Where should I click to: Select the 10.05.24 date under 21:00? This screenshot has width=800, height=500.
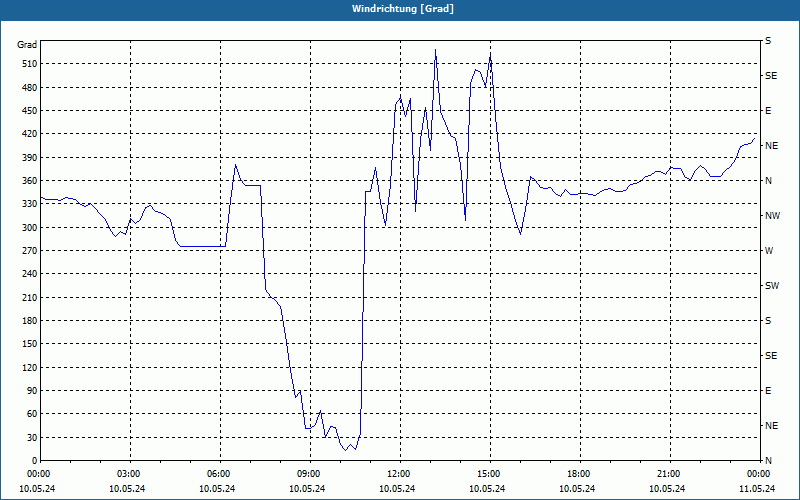(x=667, y=489)
